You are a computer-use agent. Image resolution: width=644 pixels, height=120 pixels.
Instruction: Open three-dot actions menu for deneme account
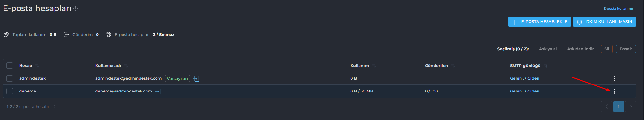tap(614, 91)
